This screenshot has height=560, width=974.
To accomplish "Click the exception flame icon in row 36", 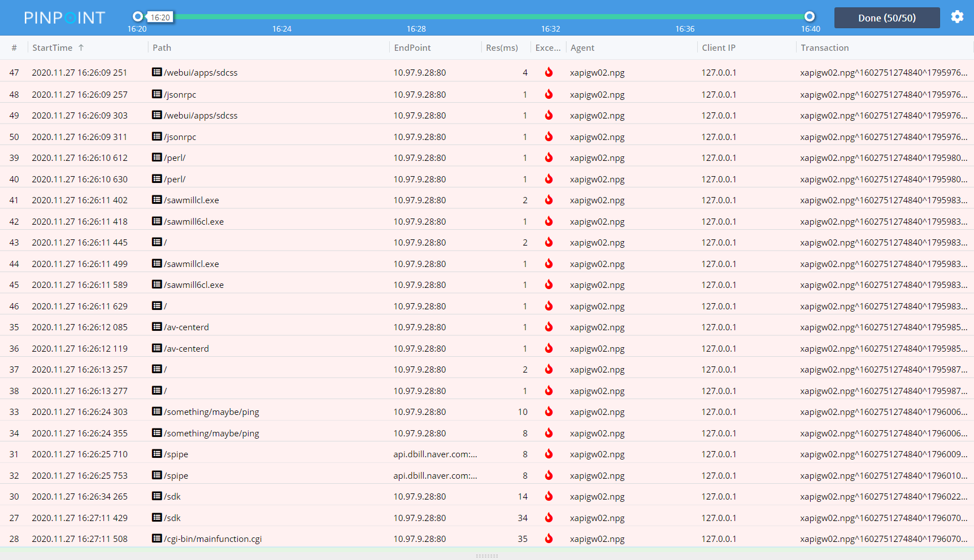I will point(549,348).
